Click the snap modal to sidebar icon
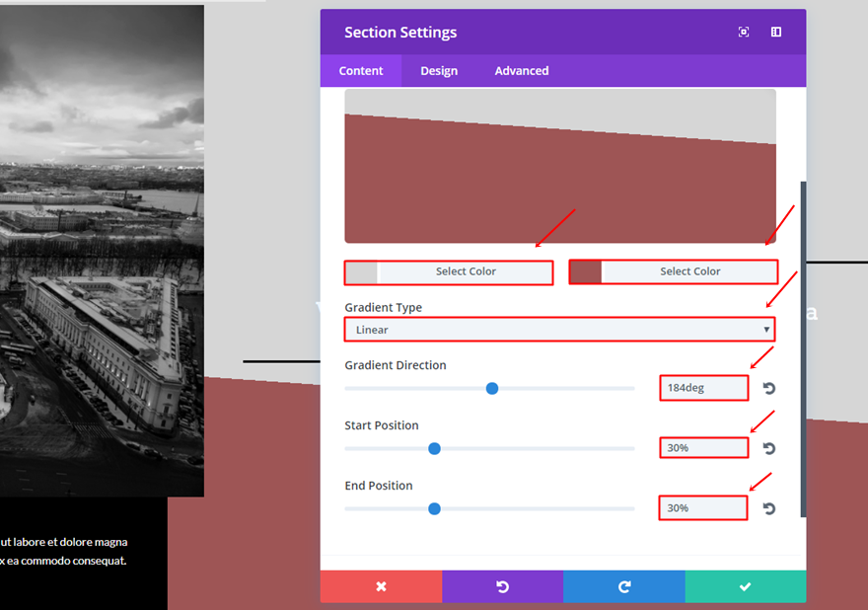Image resolution: width=868 pixels, height=610 pixels. pos(776,33)
